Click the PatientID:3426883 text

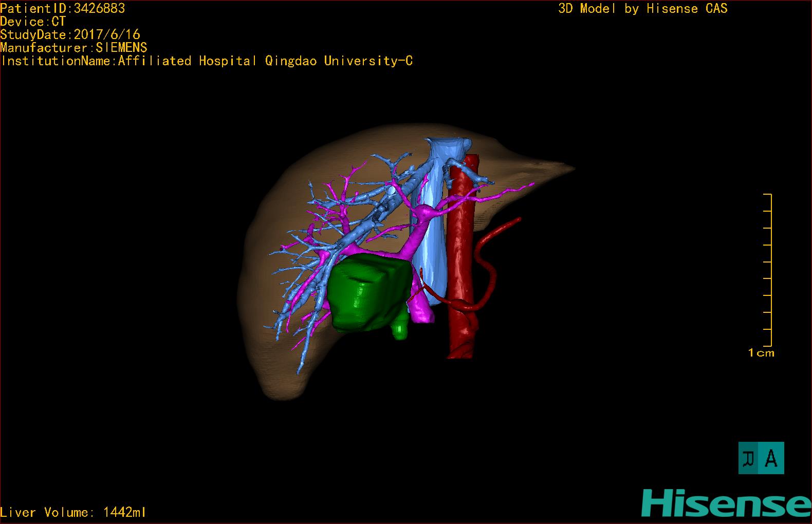[x=63, y=8]
